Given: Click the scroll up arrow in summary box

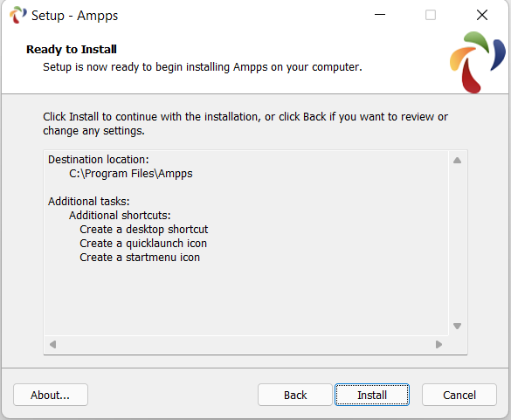Looking at the screenshot, I should pos(457,160).
